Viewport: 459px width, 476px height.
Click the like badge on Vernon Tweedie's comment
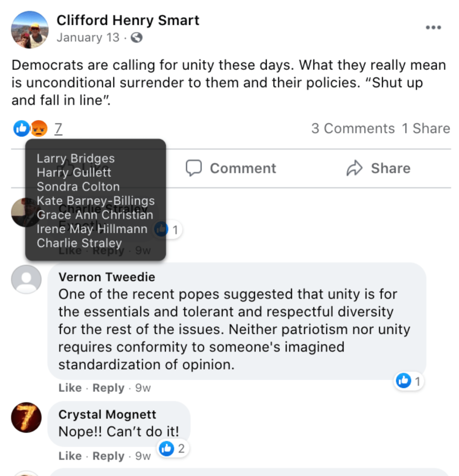403,381
